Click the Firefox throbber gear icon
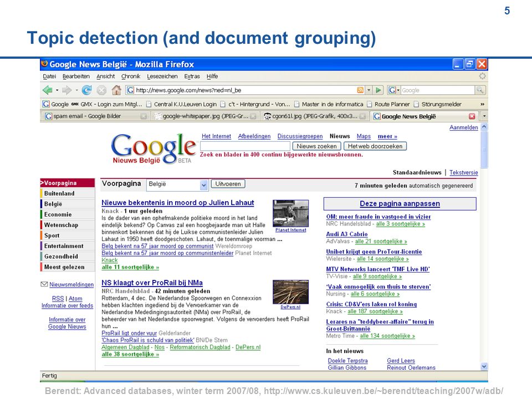Viewport: 532px width, 399px height. pyautogui.click(x=482, y=76)
